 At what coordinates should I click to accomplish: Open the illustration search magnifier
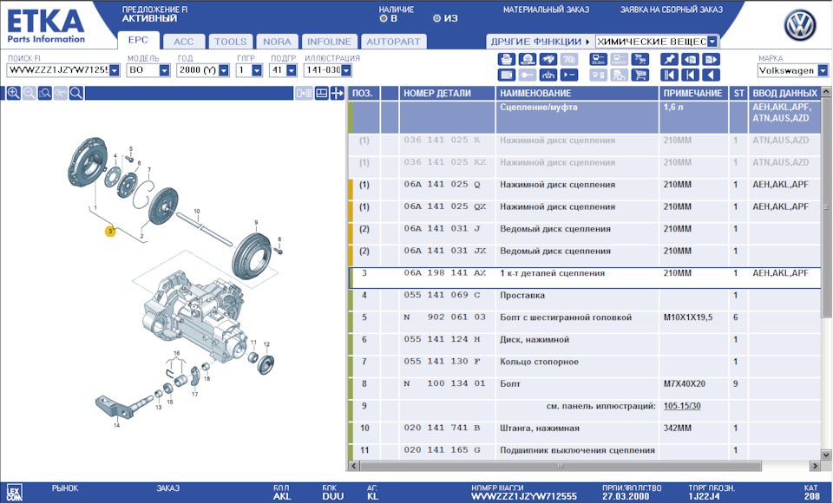[x=75, y=93]
